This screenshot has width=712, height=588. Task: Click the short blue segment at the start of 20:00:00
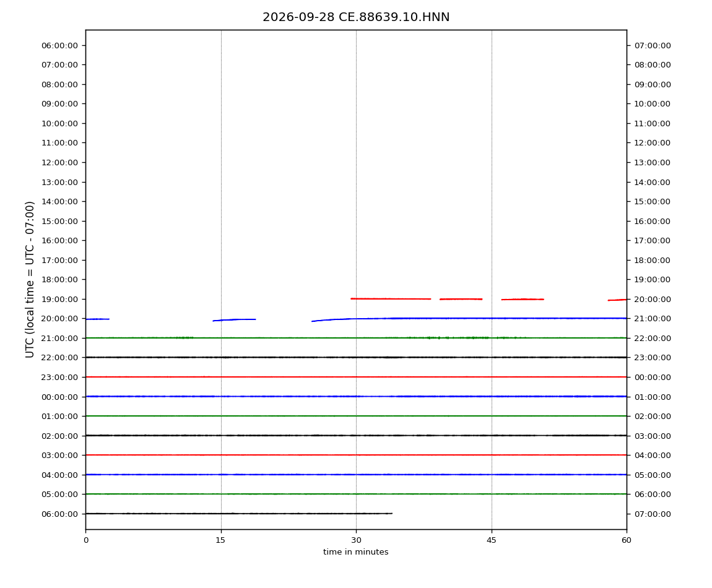97,319
